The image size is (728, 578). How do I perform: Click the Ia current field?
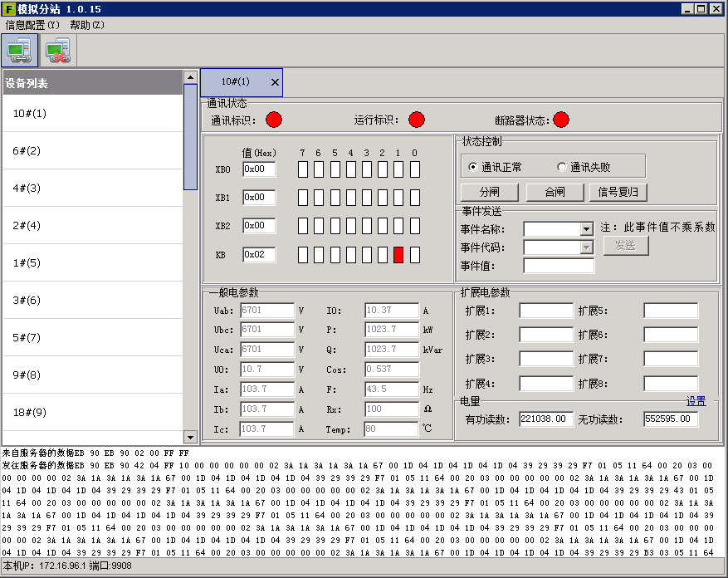[267, 389]
